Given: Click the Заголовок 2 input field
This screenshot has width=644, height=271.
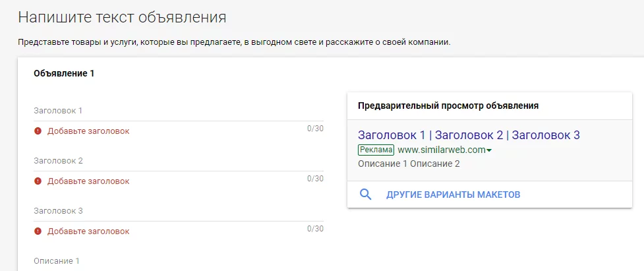Looking at the screenshot, I should [179, 161].
